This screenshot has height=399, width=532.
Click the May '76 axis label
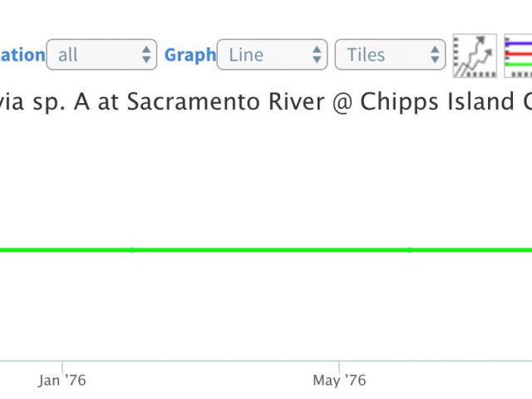339,381
